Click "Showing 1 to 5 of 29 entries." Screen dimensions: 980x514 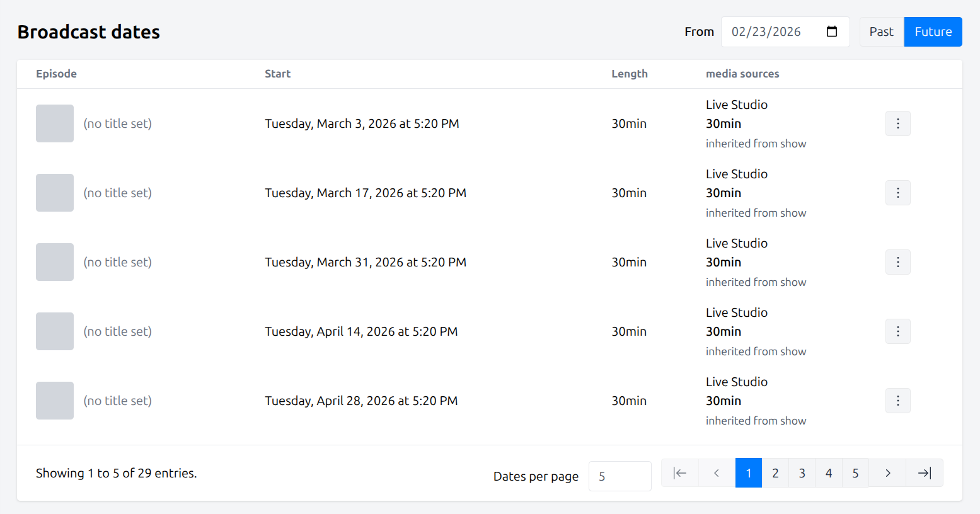(x=117, y=473)
